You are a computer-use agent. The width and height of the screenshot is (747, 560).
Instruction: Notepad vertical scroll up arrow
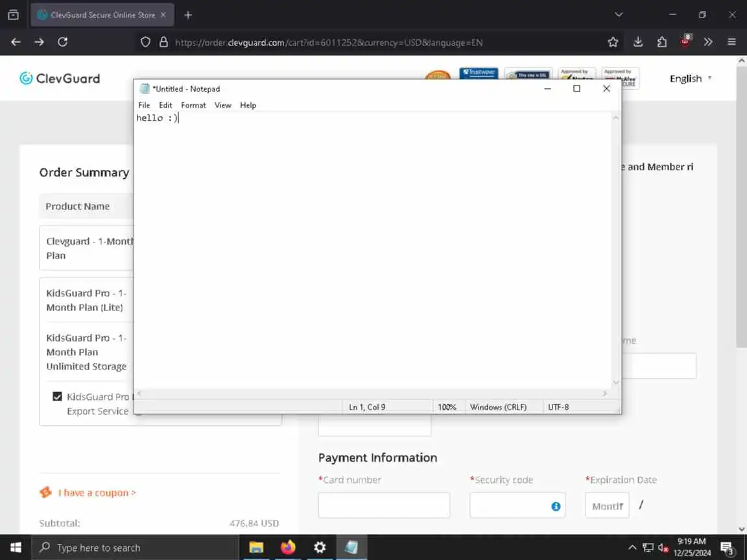(615, 117)
